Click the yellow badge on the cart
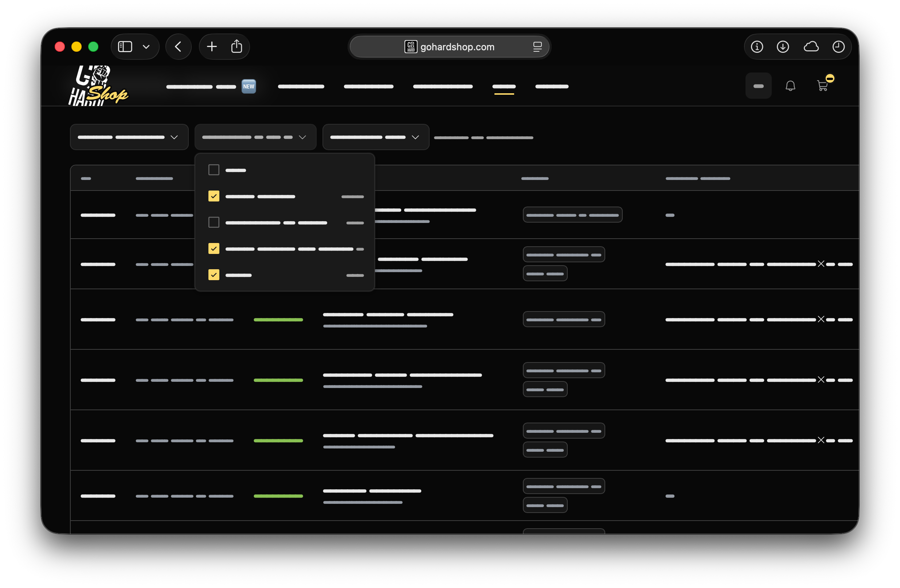 [830, 78]
